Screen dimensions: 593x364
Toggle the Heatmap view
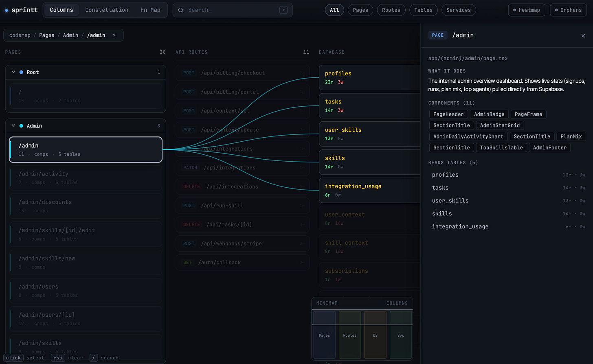point(527,10)
